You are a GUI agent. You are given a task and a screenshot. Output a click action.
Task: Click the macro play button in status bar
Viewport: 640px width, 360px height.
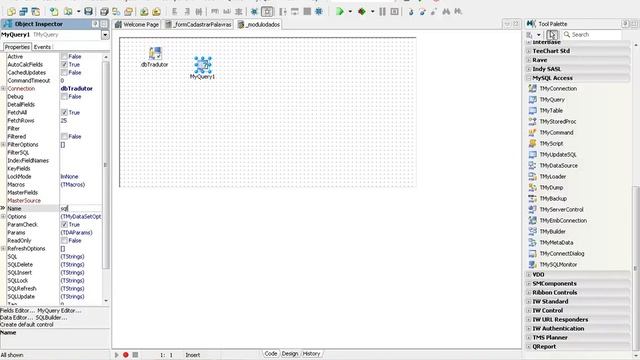tap(116, 355)
